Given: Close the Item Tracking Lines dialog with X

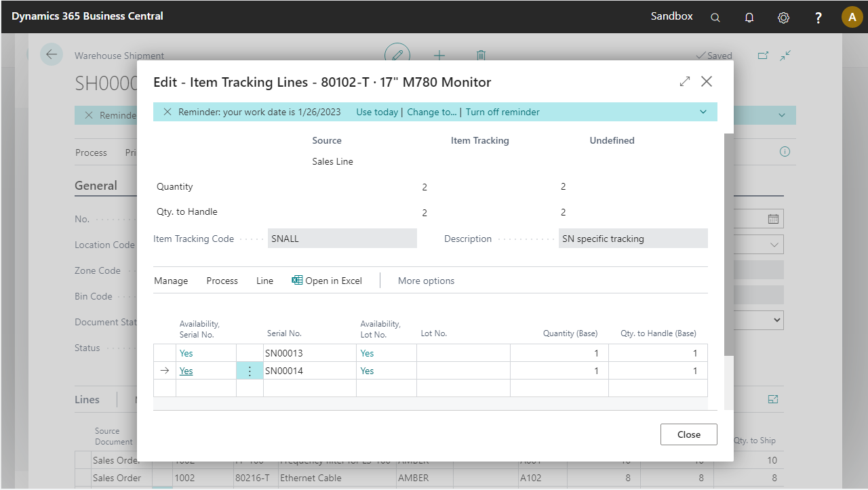Looking at the screenshot, I should [x=707, y=81].
